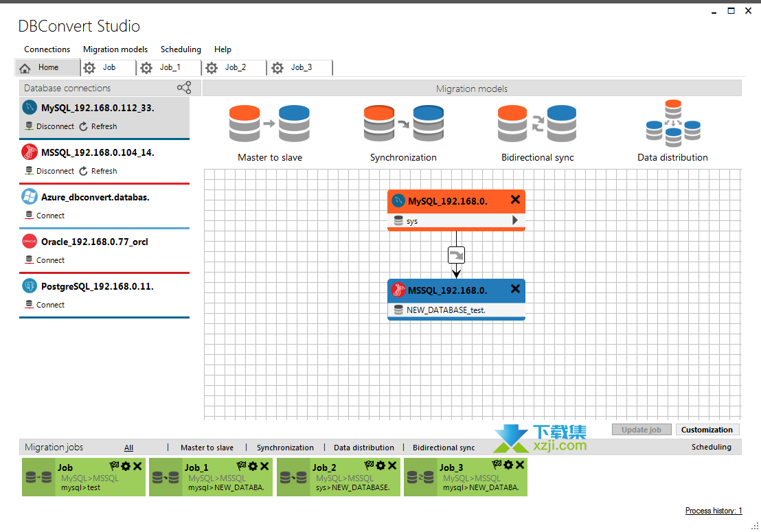This screenshot has width=761, height=532.
Task: Switch to the Job_2 tab
Action: 234,67
